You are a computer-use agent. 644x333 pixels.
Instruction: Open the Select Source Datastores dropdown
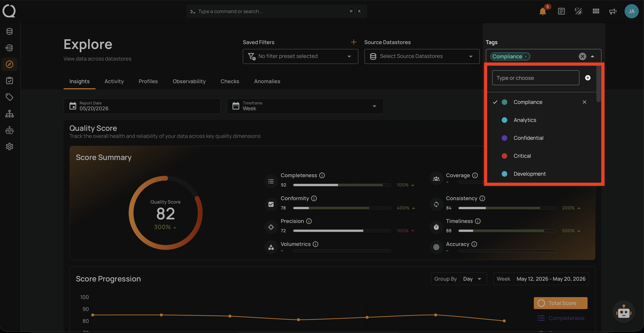click(x=422, y=56)
